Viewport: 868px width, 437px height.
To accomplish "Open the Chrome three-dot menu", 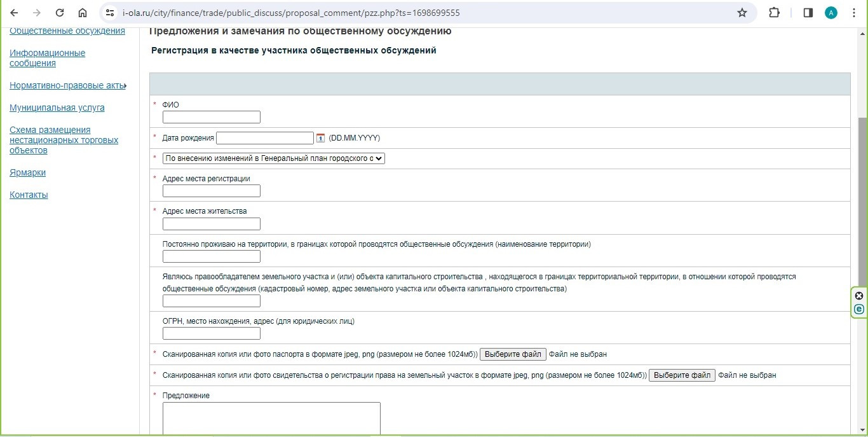I will coord(853,13).
